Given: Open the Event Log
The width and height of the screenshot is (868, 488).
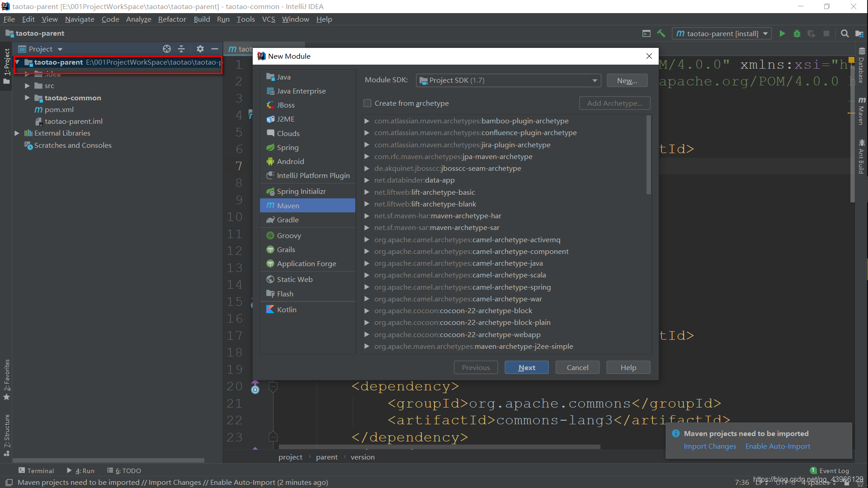Looking at the screenshot, I should point(830,471).
